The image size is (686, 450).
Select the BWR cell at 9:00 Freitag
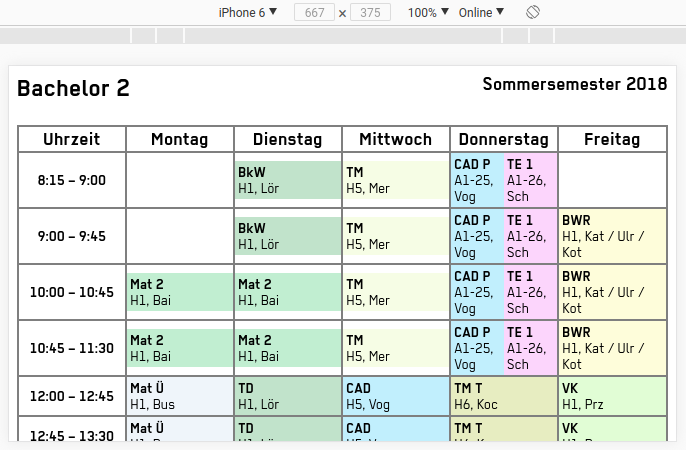[612, 236]
